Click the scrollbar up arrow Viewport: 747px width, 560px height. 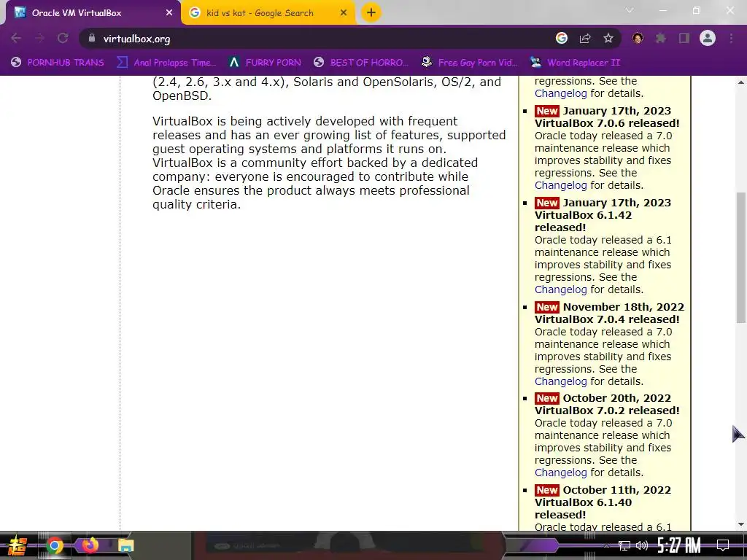click(x=741, y=82)
